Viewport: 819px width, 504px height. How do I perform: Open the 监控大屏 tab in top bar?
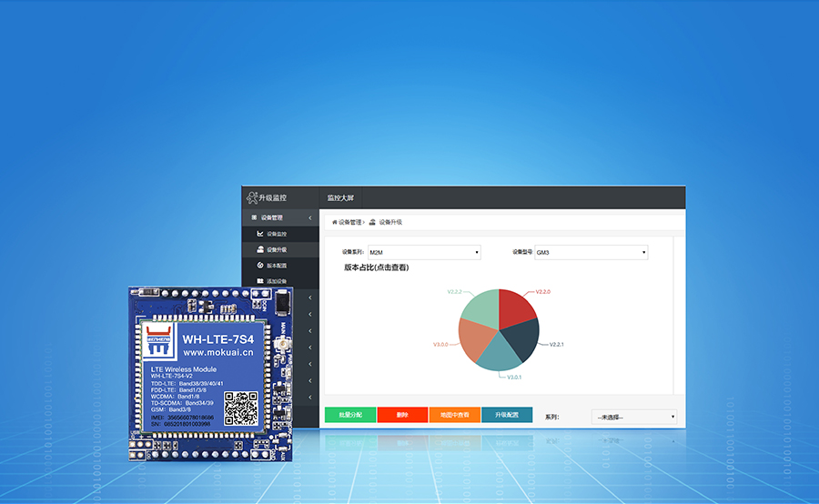pos(340,198)
